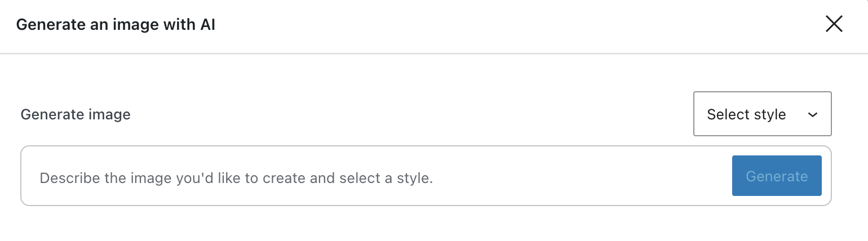Click the down arrow in the style selector

pyautogui.click(x=812, y=115)
